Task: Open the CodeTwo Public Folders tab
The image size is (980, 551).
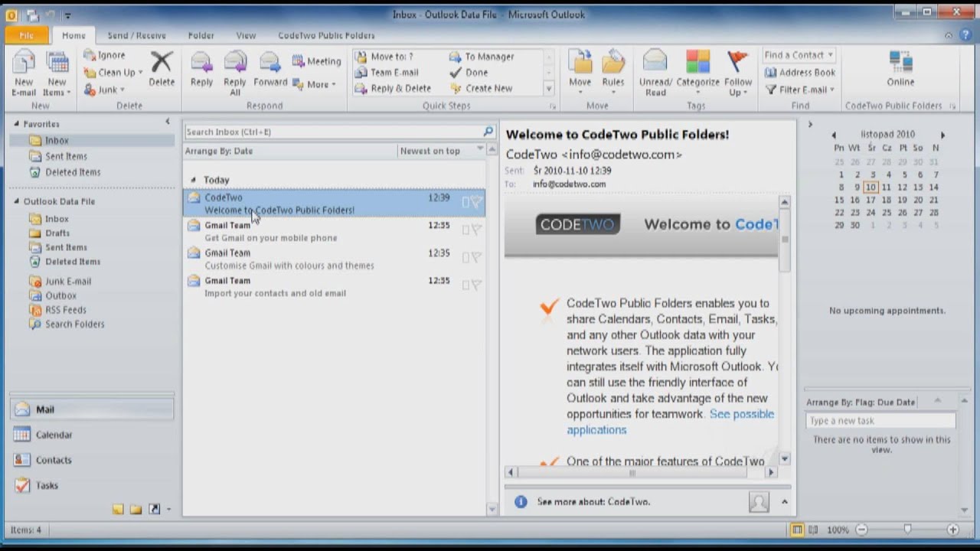Action: [x=326, y=35]
